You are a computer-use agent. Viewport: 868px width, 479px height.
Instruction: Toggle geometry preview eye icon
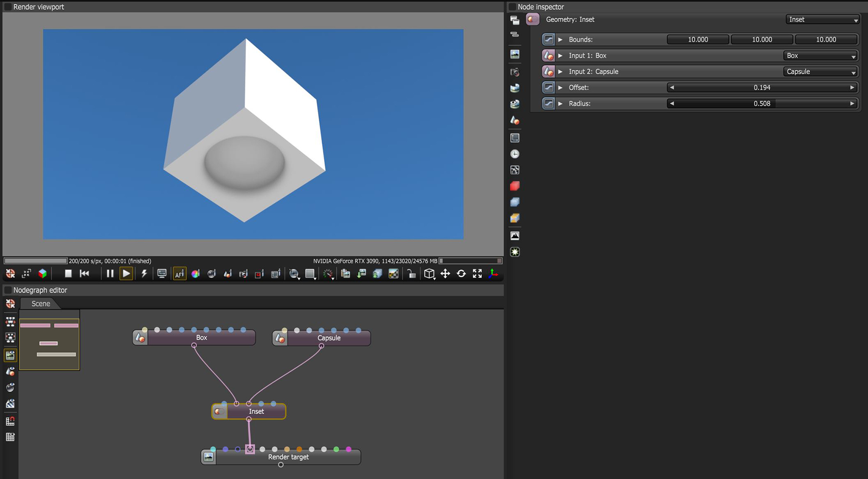tap(10, 372)
